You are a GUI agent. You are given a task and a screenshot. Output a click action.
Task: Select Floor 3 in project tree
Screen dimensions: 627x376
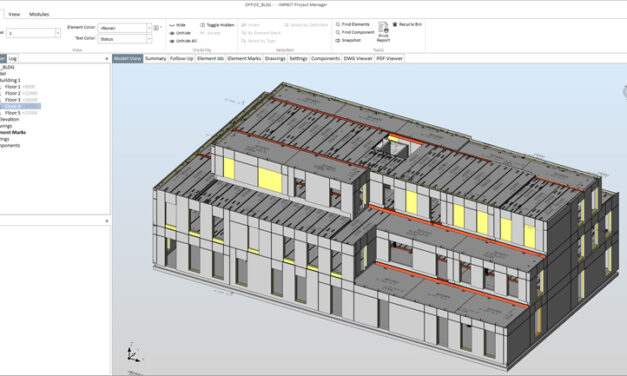coord(12,100)
